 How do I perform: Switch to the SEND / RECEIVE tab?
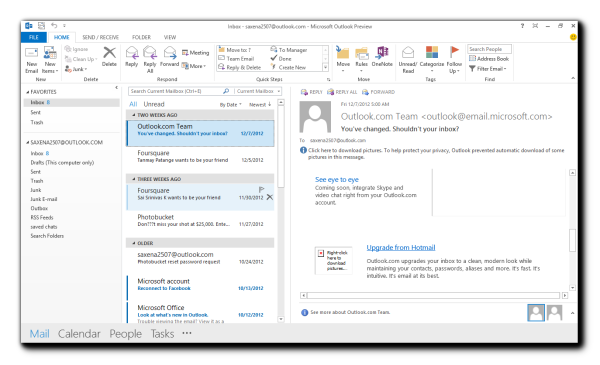101,37
